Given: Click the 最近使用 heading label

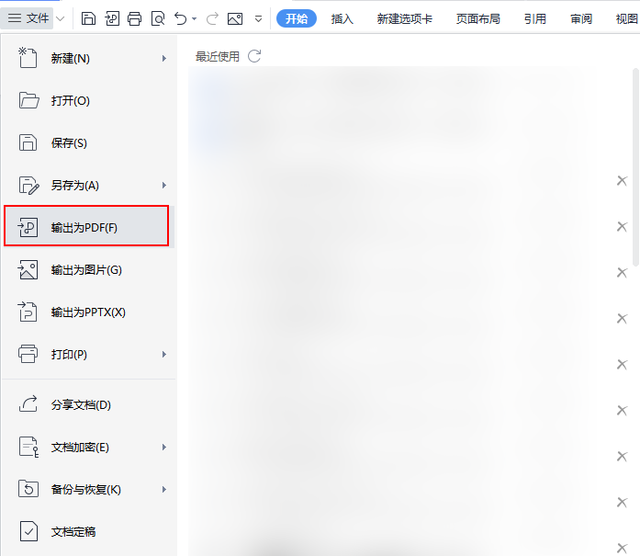Looking at the screenshot, I should [x=217, y=56].
